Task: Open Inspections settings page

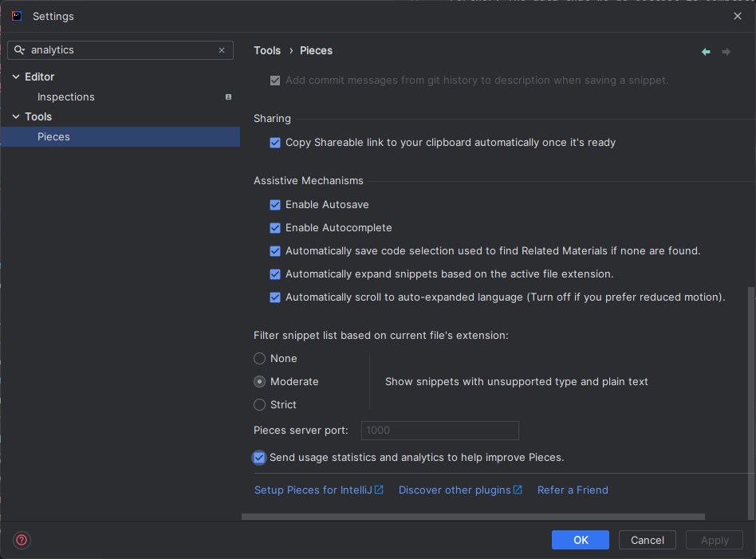Action: [x=65, y=97]
